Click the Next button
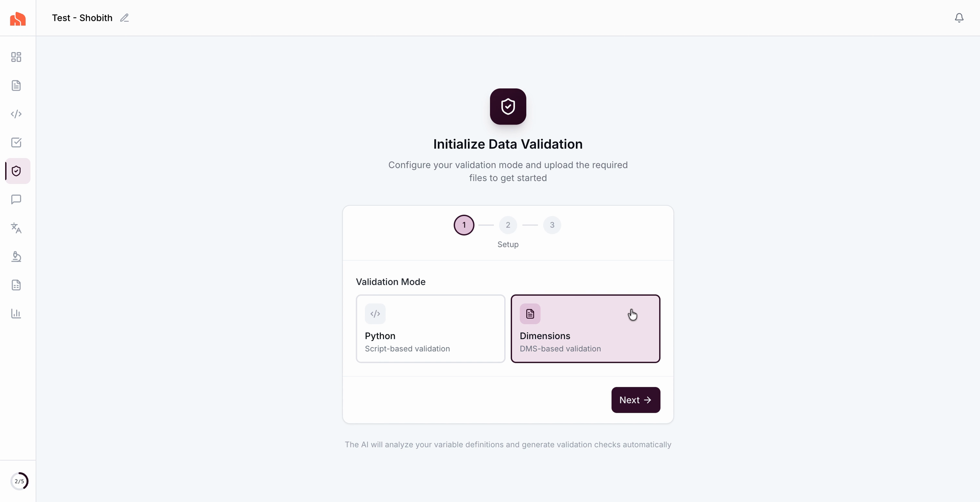The height and width of the screenshot is (502, 980). pos(635,400)
